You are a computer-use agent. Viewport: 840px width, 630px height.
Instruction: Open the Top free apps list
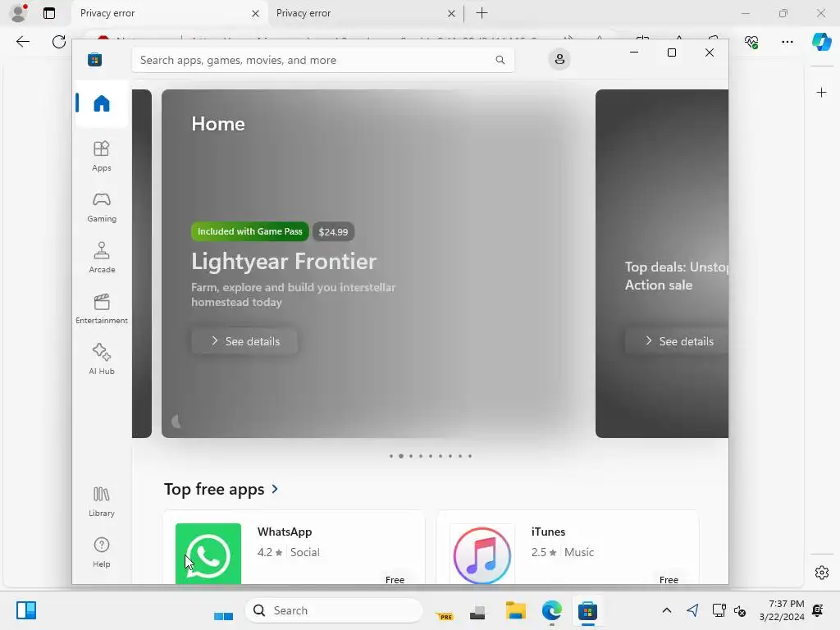tap(214, 489)
